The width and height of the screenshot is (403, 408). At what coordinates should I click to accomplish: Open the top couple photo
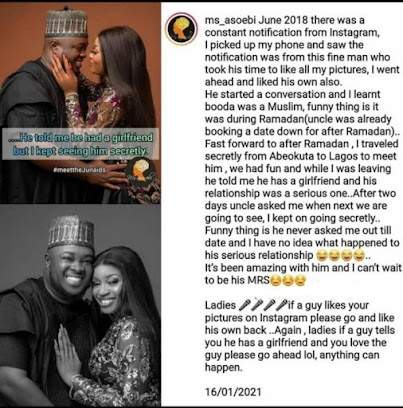pos(80,103)
